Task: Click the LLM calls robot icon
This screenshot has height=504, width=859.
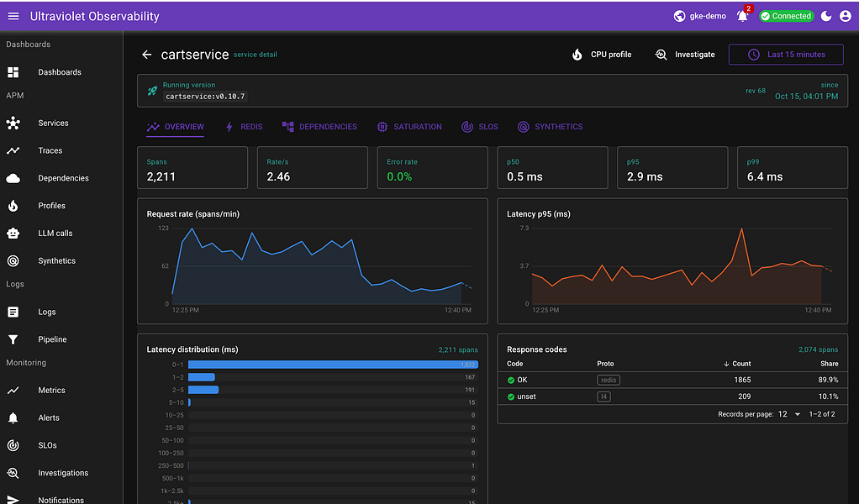Action: pos(13,234)
